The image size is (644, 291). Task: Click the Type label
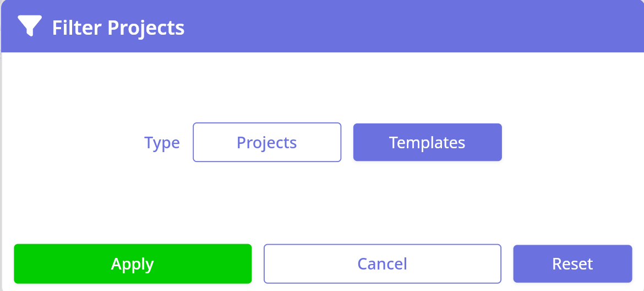point(162,143)
